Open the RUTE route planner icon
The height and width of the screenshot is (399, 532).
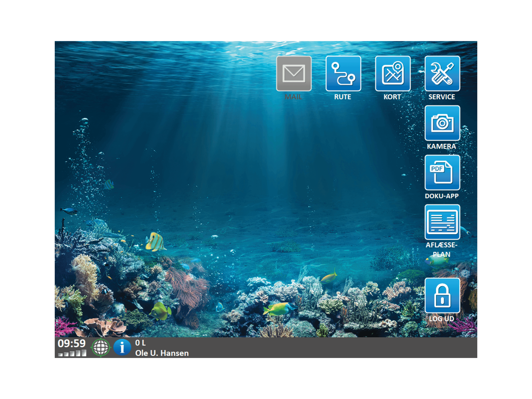point(343,74)
